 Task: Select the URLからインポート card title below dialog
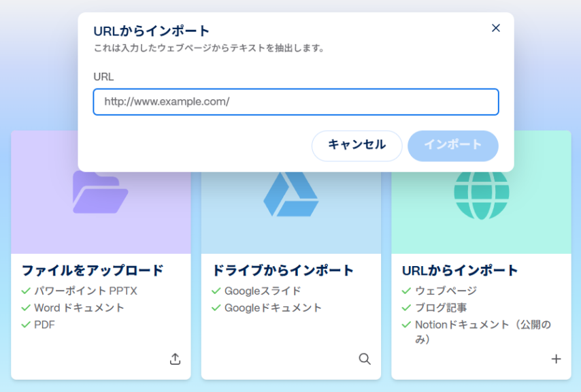[460, 270]
